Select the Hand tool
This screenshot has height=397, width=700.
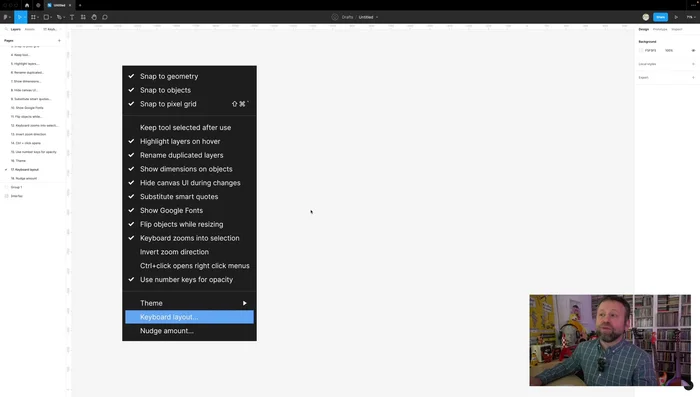94,17
